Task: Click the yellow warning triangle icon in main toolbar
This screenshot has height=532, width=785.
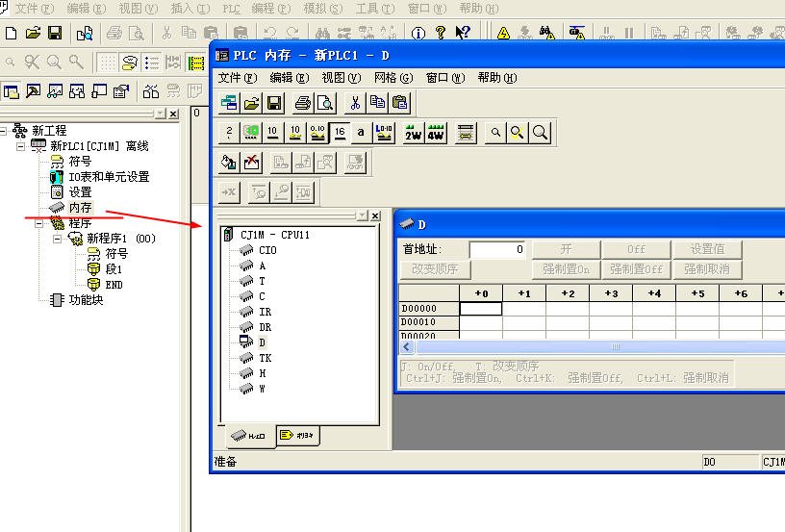Action: pyautogui.click(x=503, y=33)
